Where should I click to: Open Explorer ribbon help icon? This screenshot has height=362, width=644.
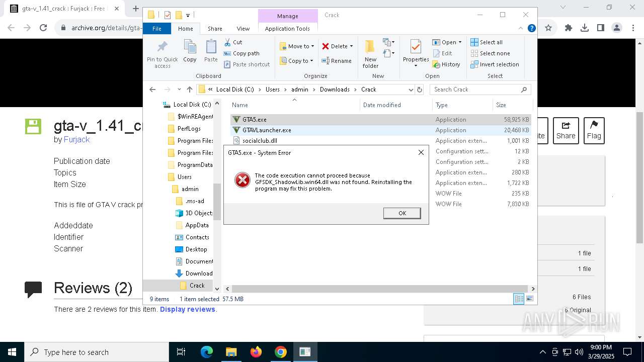pos(531,29)
